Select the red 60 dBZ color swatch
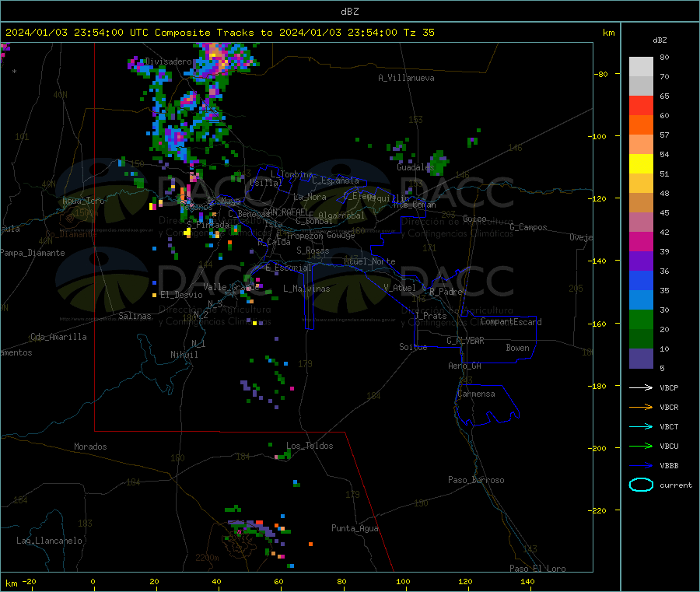 click(641, 105)
